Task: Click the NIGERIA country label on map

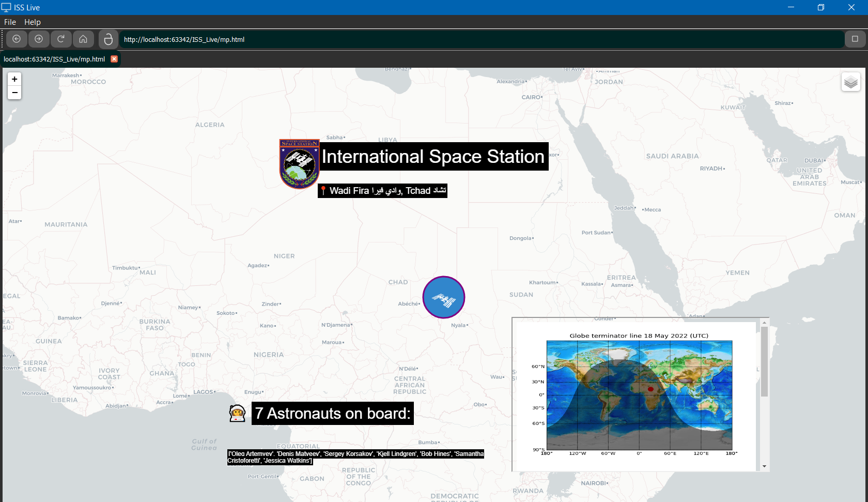Action: point(269,355)
